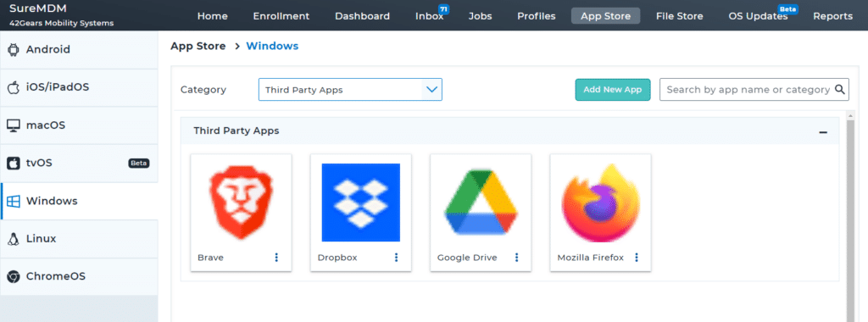Click the Add New App button
Image resolution: width=868 pixels, height=322 pixels.
[x=613, y=90]
